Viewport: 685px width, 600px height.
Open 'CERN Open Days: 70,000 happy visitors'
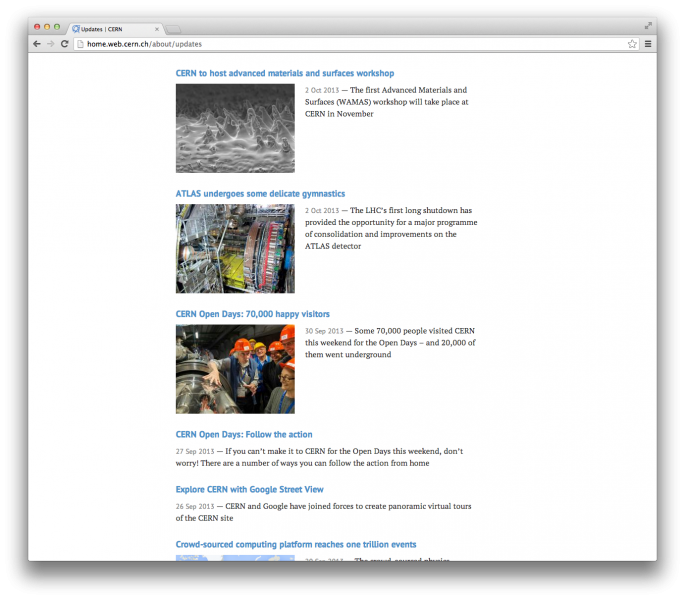coord(253,314)
